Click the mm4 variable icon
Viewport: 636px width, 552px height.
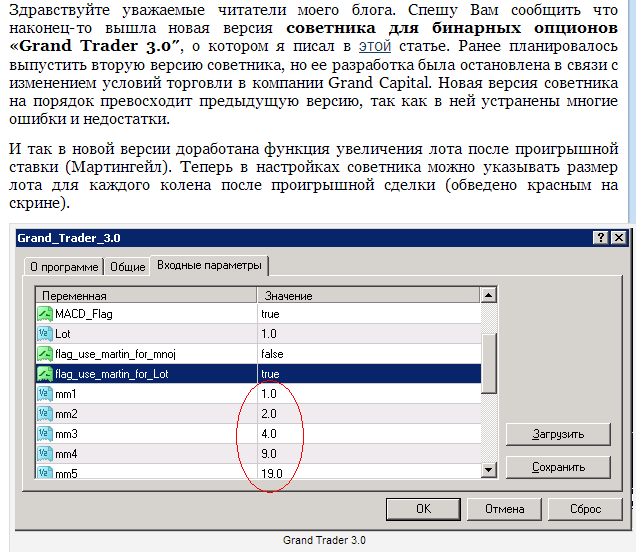[x=45, y=453]
